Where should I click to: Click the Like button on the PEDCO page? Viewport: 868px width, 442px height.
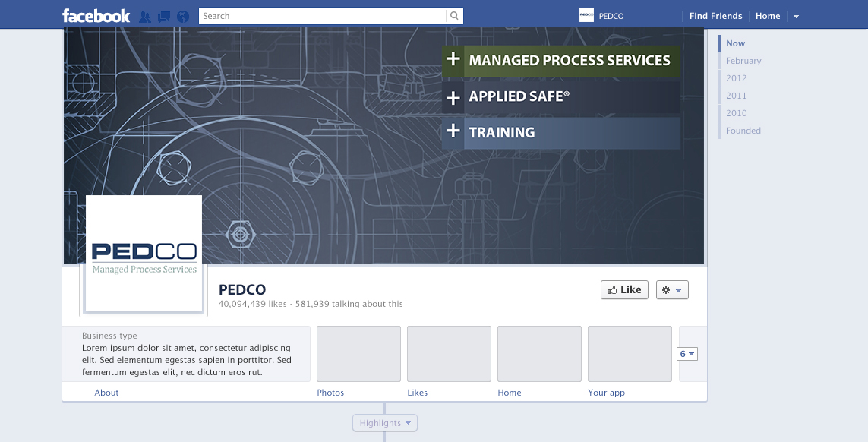click(x=624, y=289)
